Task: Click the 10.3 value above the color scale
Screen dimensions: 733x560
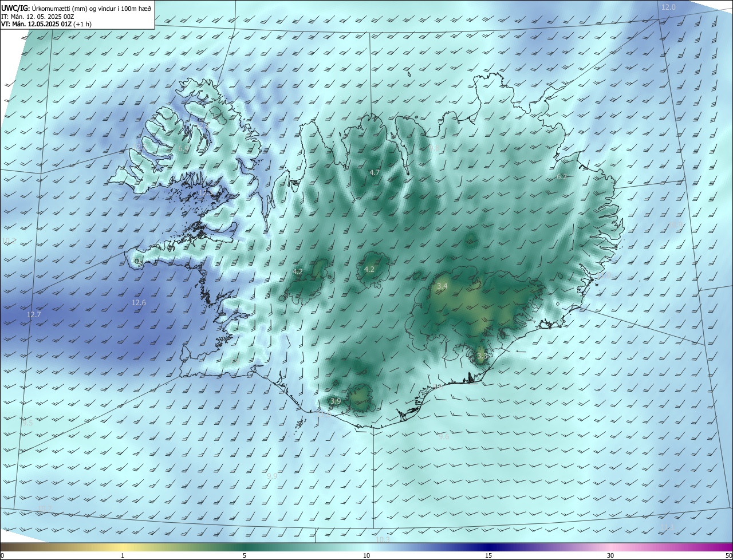Action: [383, 539]
